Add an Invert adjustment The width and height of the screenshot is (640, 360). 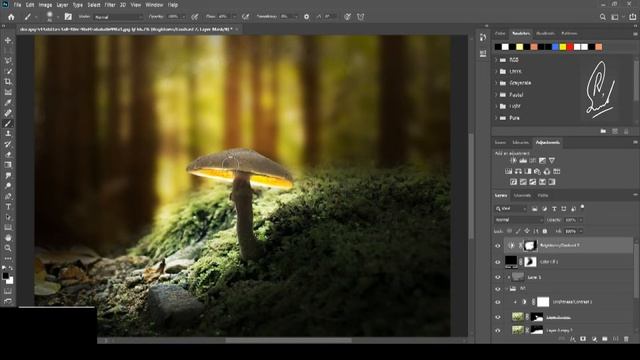[x=513, y=182]
